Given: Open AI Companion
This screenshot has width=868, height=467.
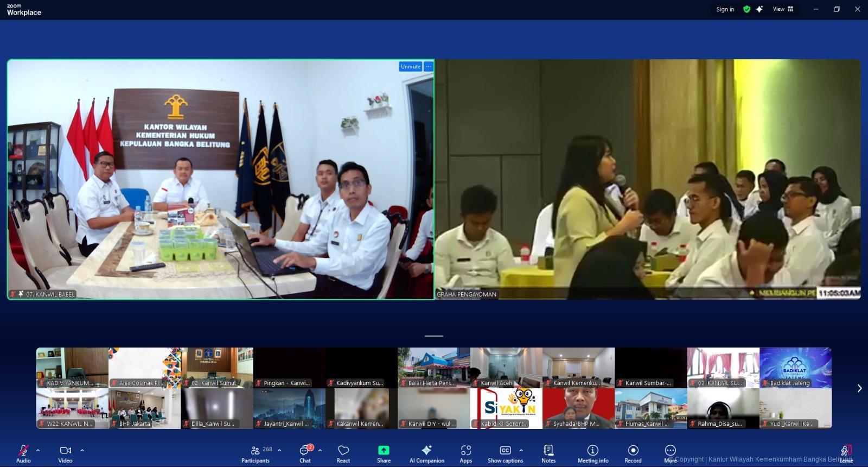Looking at the screenshot, I should click(x=426, y=454).
